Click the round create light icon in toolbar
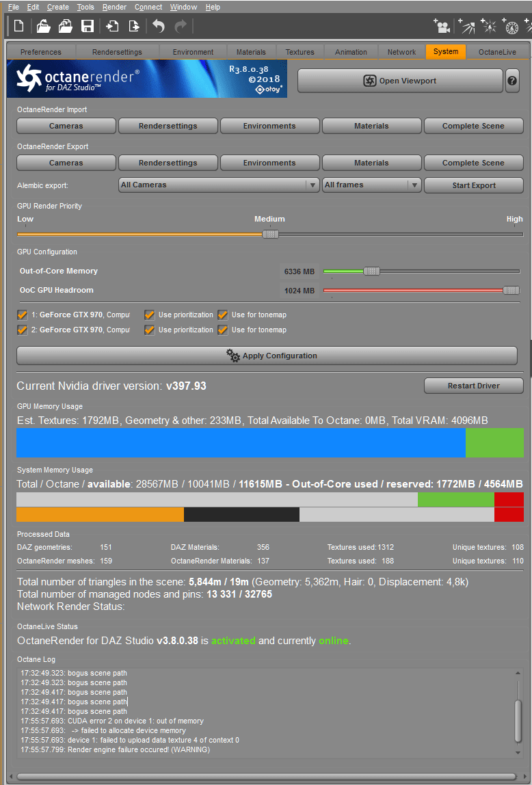The height and width of the screenshot is (785, 532). [511, 27]
